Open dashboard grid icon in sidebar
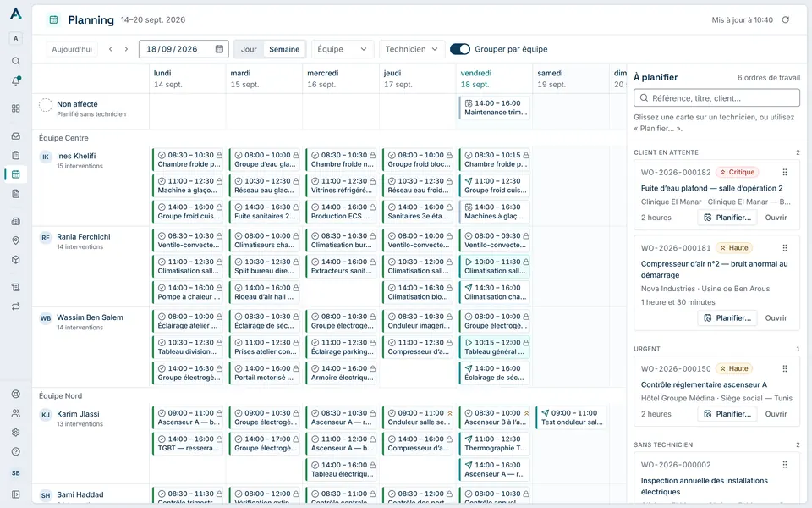This screenshot has height=508, width=812. coord(15,108)
